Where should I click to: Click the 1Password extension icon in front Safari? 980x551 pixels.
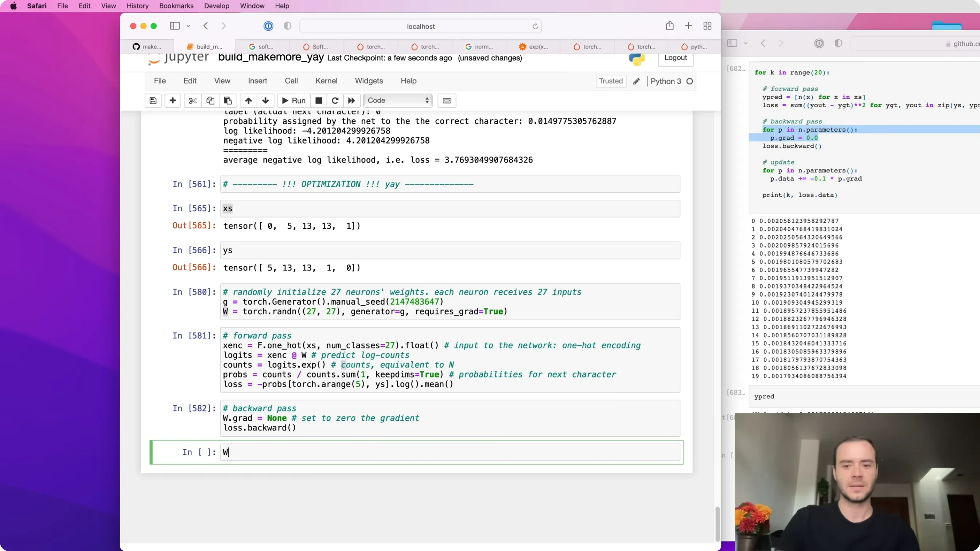click(x=268, y=26)
